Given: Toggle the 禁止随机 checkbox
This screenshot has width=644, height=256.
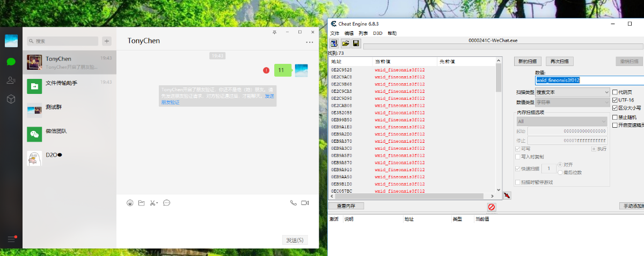Looking at the screenshot, I should [x=615, y=117].
